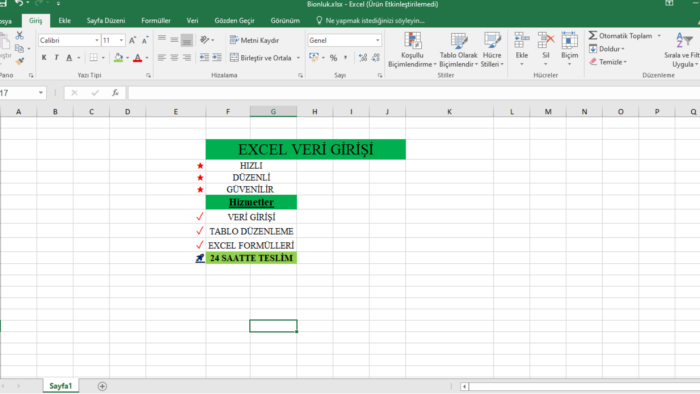Switch to the Formüller tab
This screenshot has width=700, height=394.
(x=156, y=21)
